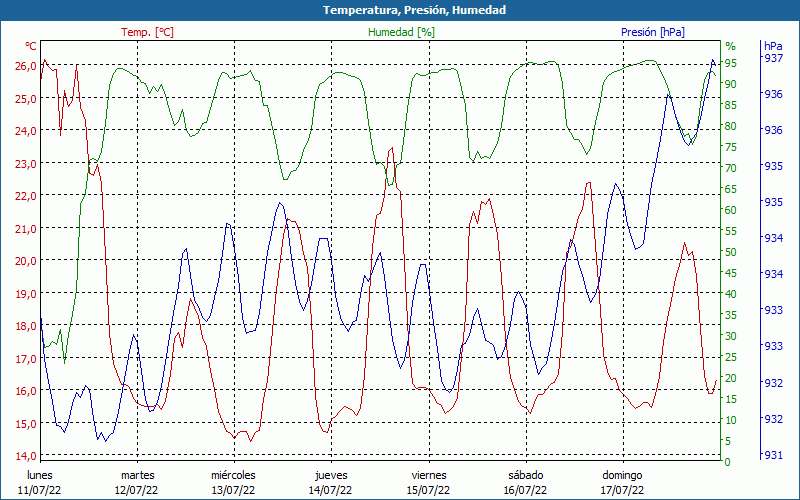Click the '95' humidity axis value

[731, 63]
